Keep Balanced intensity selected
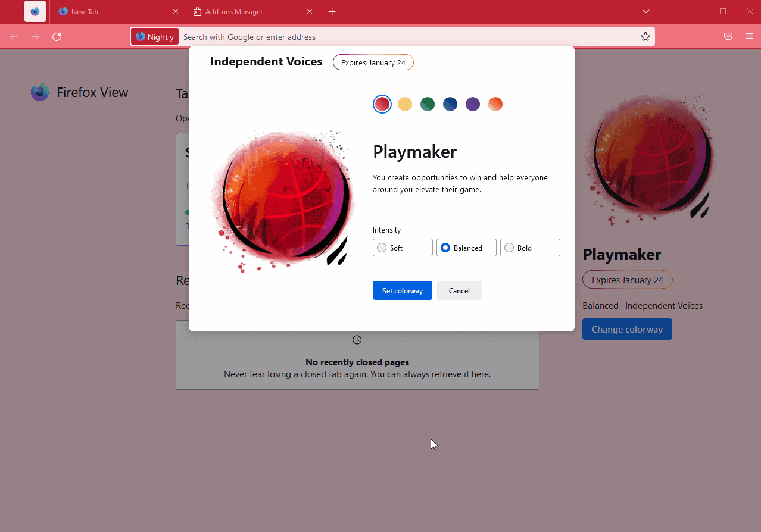Screen dimensions: 761x532 [466, 248]
